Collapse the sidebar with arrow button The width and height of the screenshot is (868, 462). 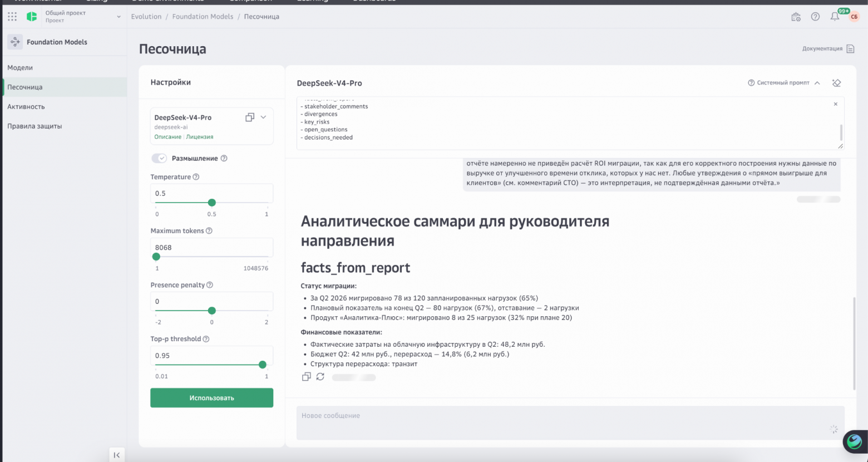click(x=116, y=455)
